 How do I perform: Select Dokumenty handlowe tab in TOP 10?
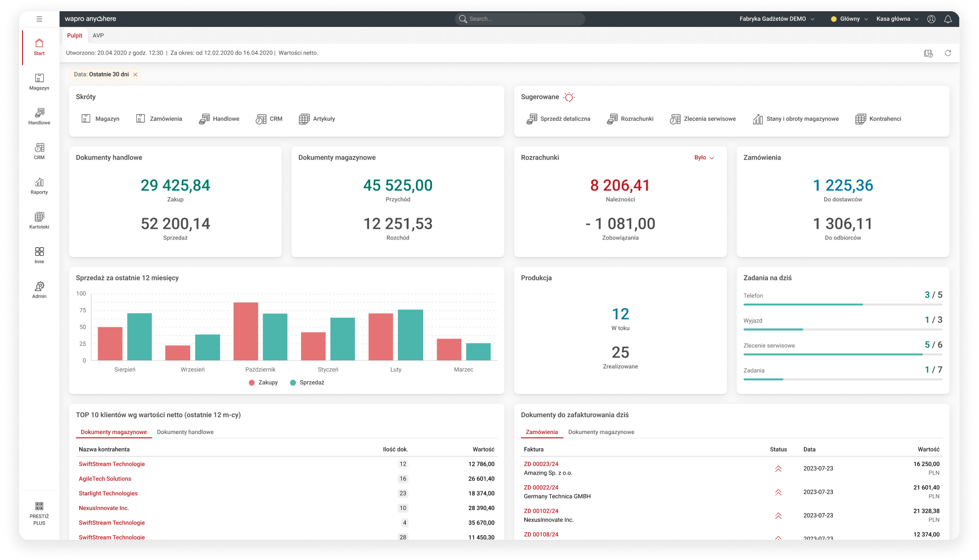click(x=185, y=432)
